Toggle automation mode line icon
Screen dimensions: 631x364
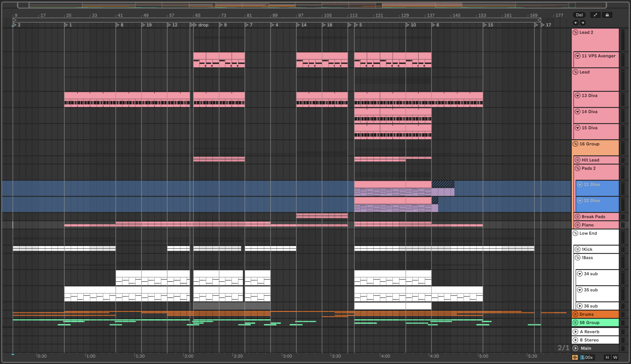(595, 15)
